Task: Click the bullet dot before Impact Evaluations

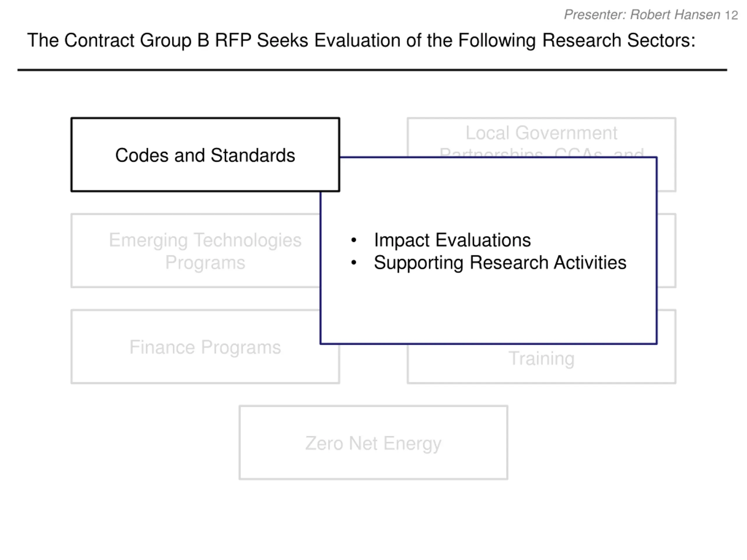Action: point(354,240)
